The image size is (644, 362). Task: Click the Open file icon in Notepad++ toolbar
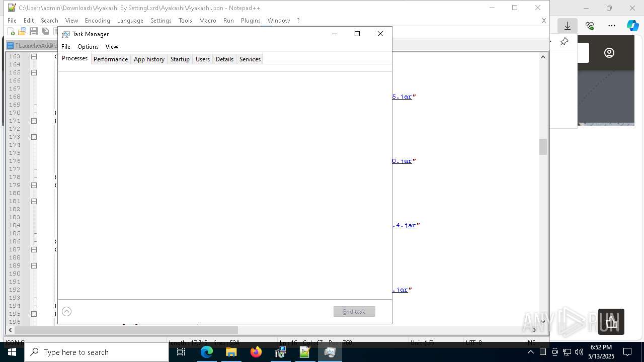22,32
